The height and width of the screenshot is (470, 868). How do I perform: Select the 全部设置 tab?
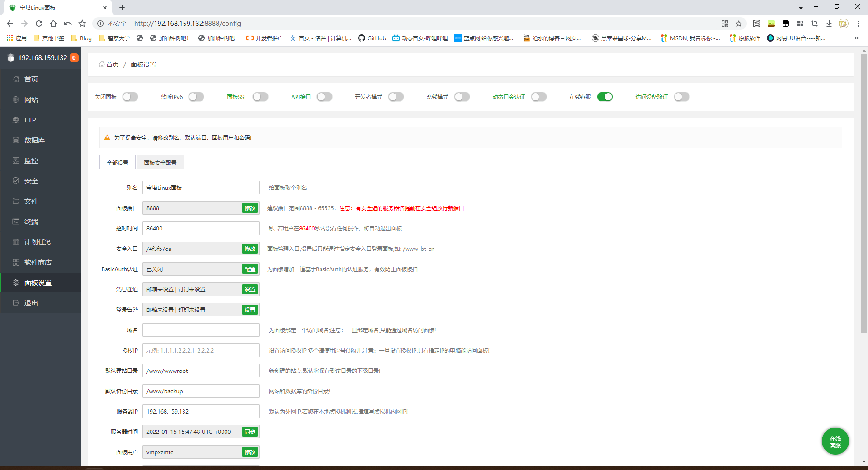[x=117, y=163]
